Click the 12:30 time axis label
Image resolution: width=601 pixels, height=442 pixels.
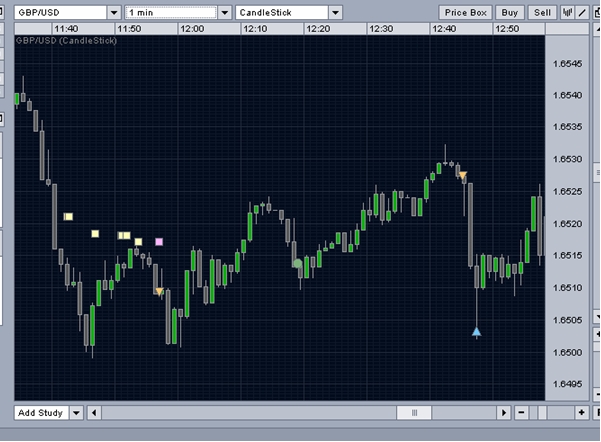point(381,29)
